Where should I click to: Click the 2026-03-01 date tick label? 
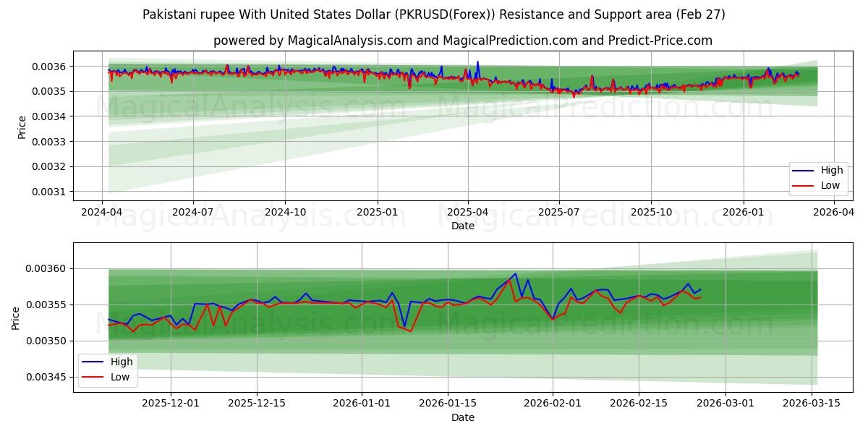(x=724, y=403)
